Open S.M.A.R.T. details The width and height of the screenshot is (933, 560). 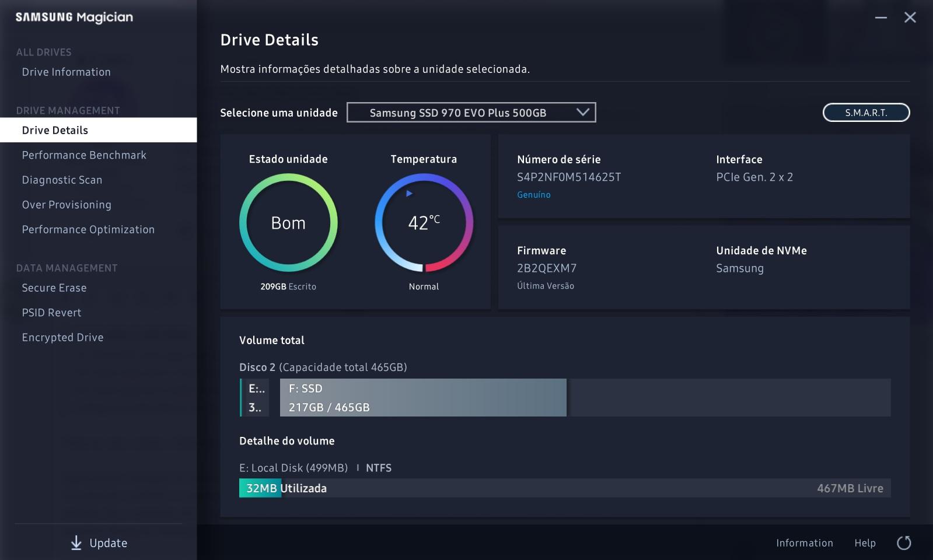866,113
